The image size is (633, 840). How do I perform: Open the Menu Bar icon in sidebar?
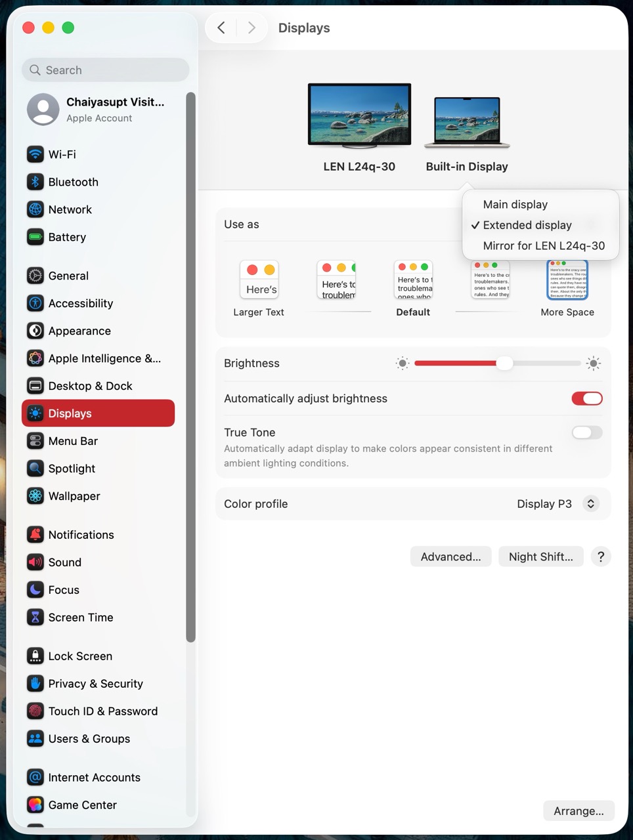(x=35, y=441)
